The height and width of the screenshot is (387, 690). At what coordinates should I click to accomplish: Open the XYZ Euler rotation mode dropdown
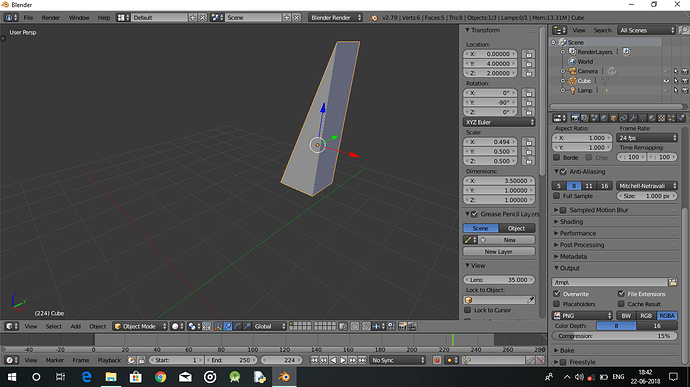pos(499,122)
